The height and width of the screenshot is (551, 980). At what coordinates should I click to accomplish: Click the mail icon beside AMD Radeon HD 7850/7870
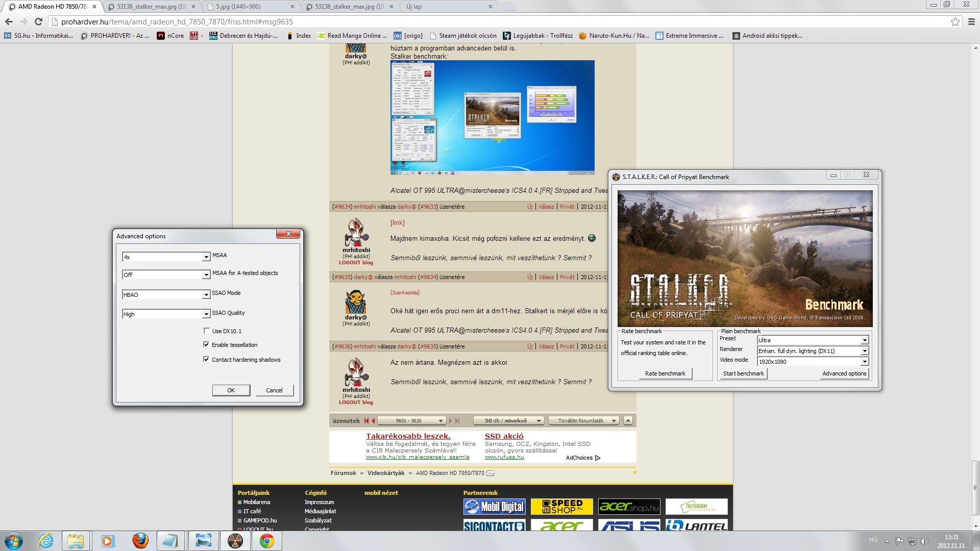click(x=491, y=473)
